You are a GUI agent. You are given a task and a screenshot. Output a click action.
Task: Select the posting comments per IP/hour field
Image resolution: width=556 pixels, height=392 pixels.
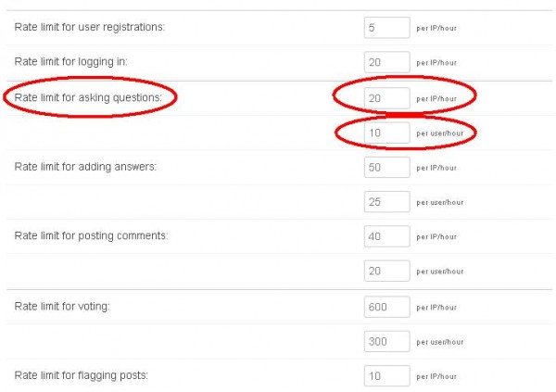tap(387, 236)
